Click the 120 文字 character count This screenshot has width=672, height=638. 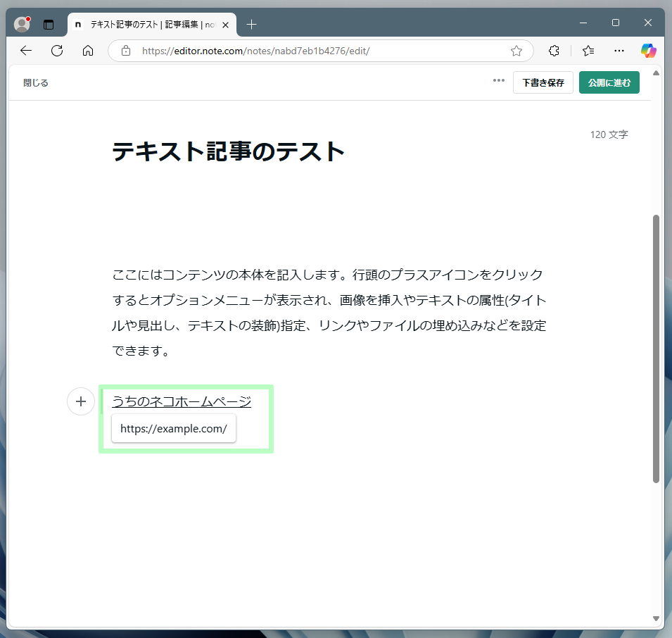(x=609, y=135)
